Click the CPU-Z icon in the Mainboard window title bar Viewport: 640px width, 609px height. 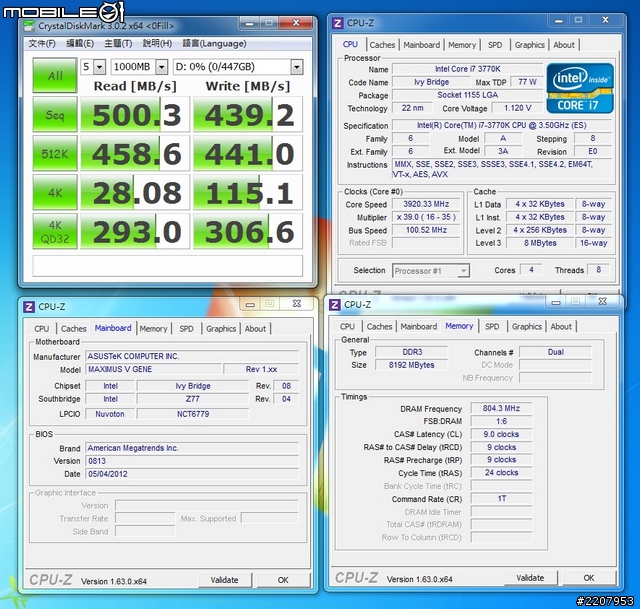pos(29,307)
